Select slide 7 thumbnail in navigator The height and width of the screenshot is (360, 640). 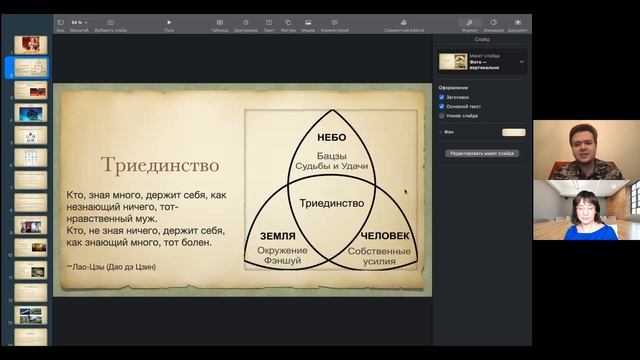[x=31, y=180]
